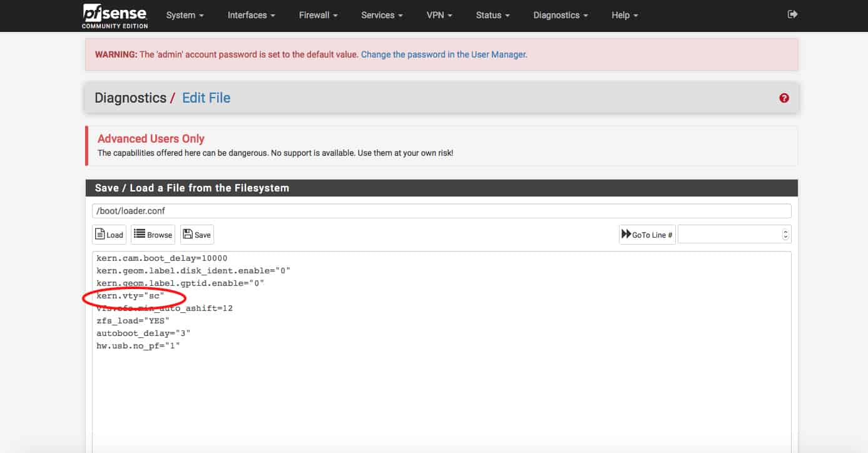Follow the Change the password link
The height and width of the screenshot is (453, 868).
444,54
